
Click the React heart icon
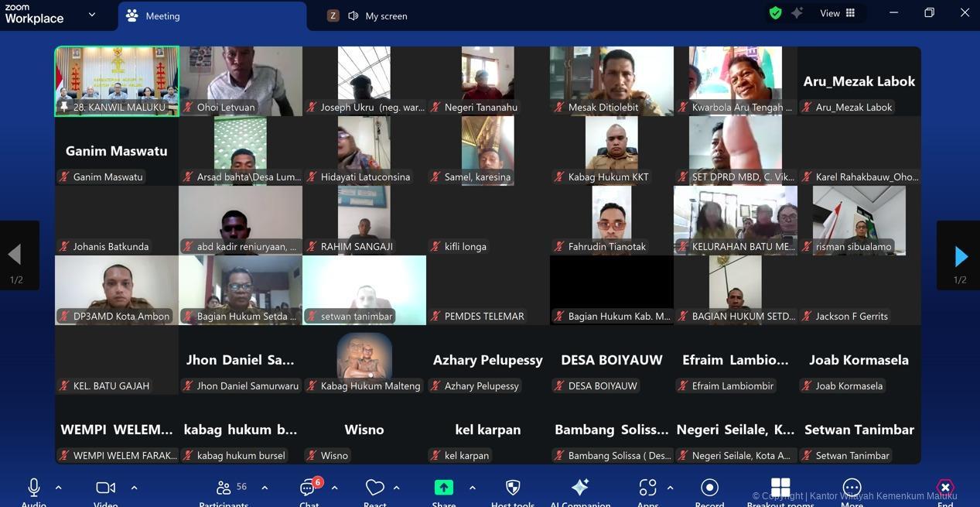tap(374, 488)
